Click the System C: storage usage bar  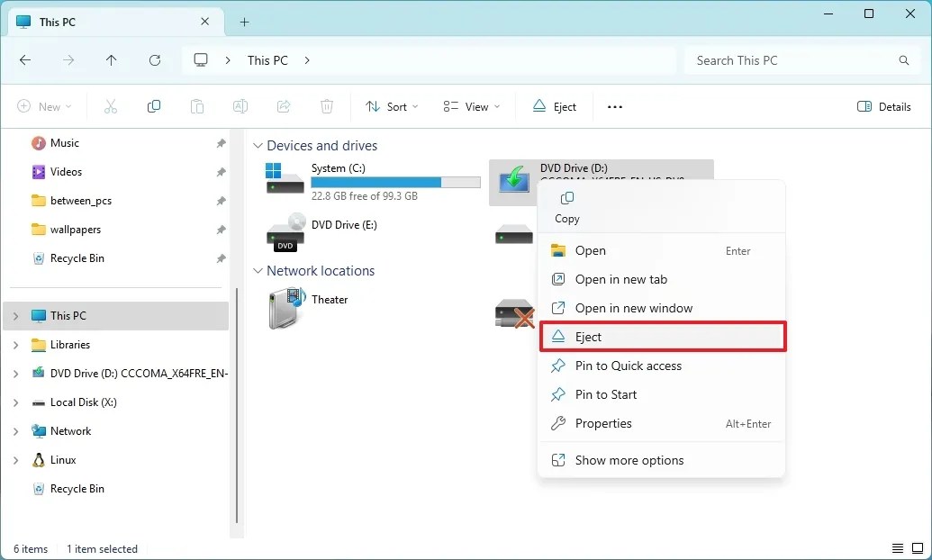click(395, 181)
